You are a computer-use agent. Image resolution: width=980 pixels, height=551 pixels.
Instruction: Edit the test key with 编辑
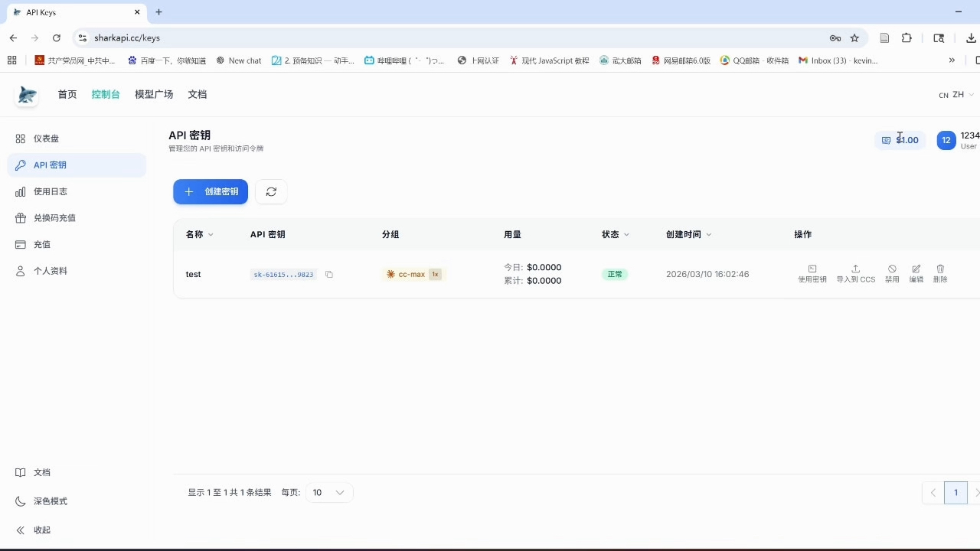[x=916, y=274]
